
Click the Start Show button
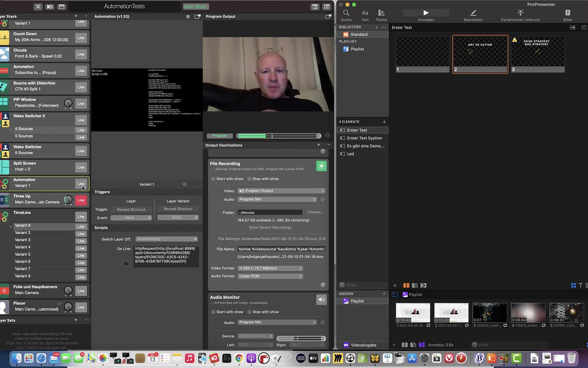(195, 6)
